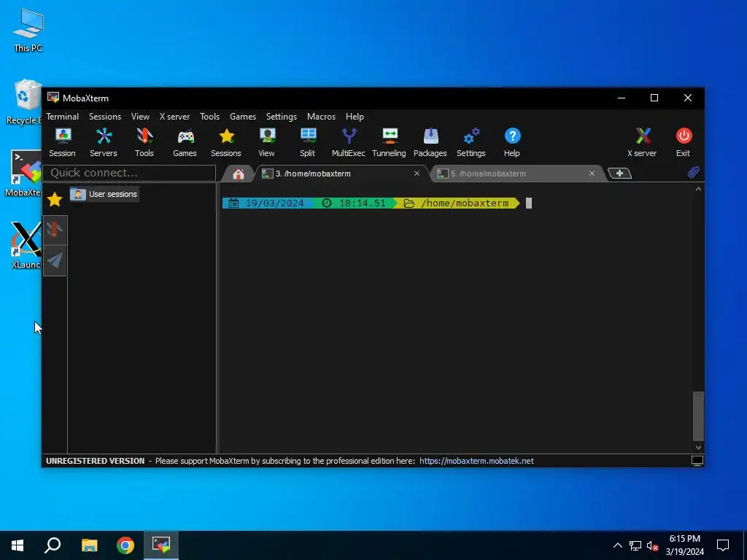Open the Windows Start button
This screenshot has height=560, width=747.
18,545
